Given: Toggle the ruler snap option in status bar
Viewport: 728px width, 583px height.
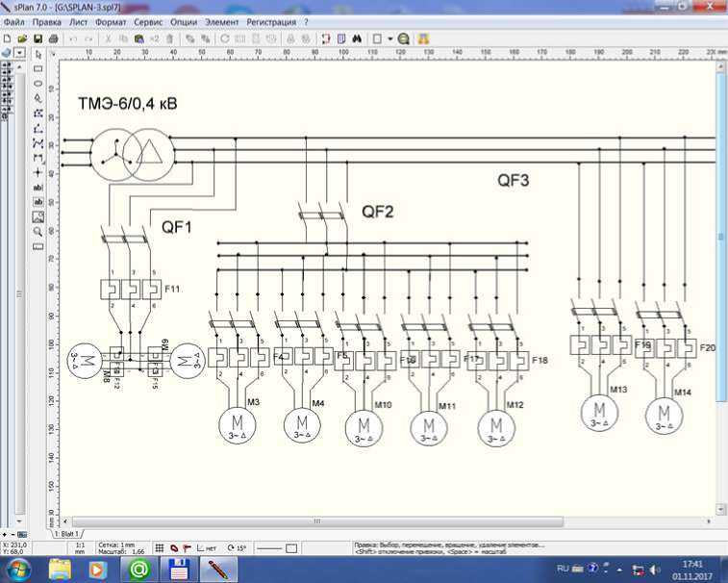Looking at the screenshot, I should point(188,547).
